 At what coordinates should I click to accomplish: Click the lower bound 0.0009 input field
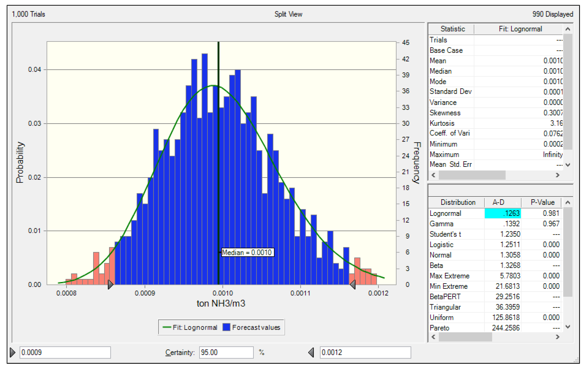[65, 352]
